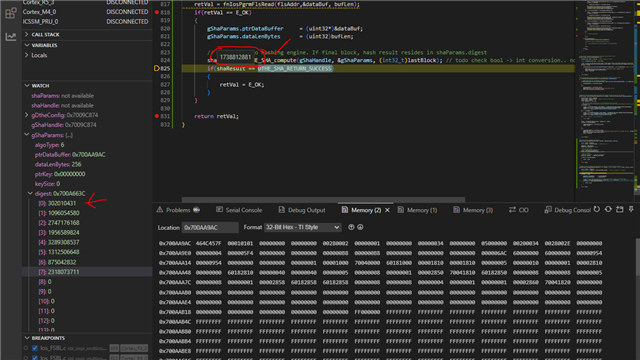Close the Memory (2) tab
Image resolution: width=640 pixels, height=360 pixels.
[x=387, y=210]
